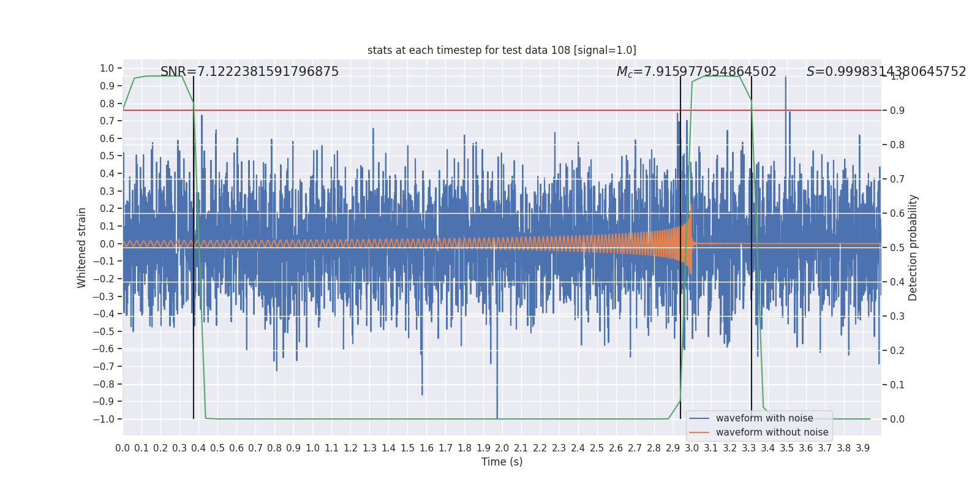Click the Detection probability tick label 0.7
The image size is (980, 490).
pos(897,179)
